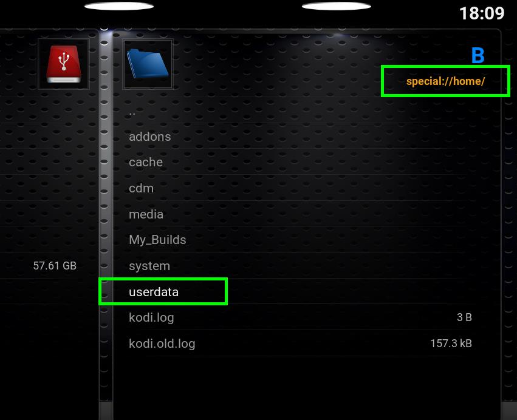Click the 157.3 kB file size value
Screen dimensions: 517x420
tap(451, 344)
